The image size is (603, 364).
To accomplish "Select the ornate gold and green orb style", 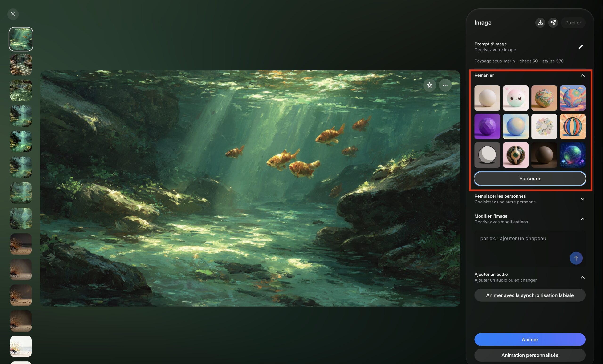I will [x=516, y=155].
